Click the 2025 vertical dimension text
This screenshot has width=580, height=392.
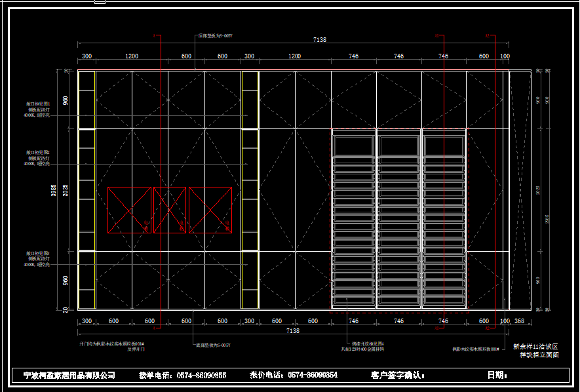(x=66, y=190)
